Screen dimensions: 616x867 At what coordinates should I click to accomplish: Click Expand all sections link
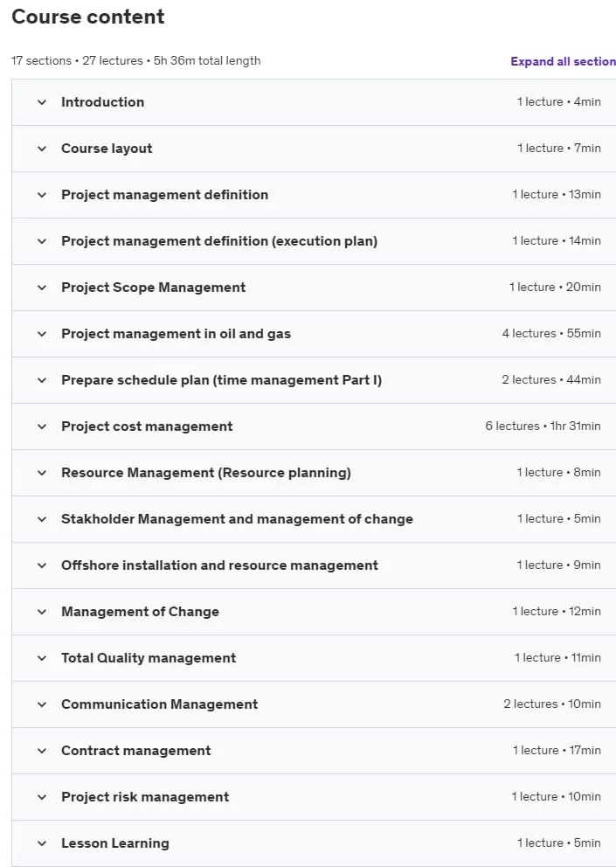[x=563, y=61]
